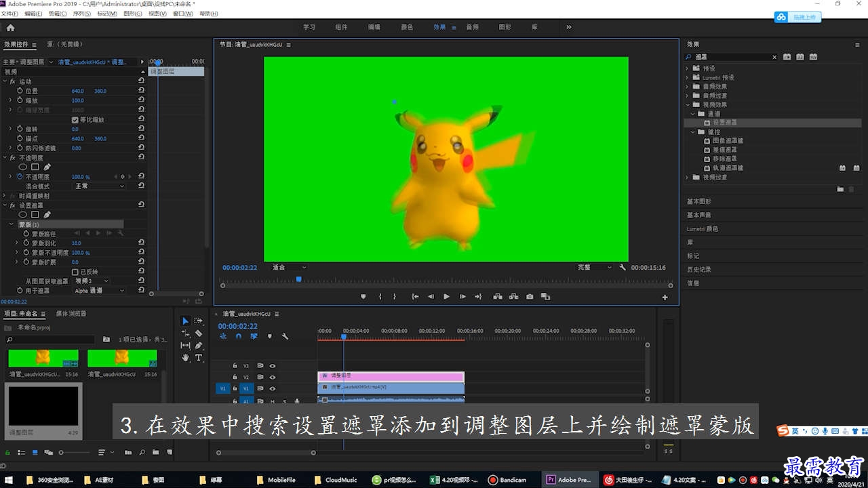868x488 pixels.
Task: Select the Selection arrow tool
Action: (185, 321)
